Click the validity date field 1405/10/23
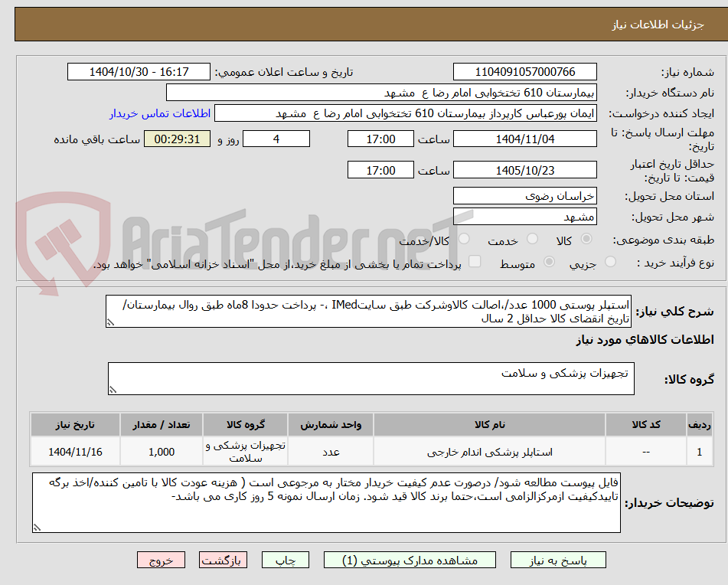This screenshot has width=728, height=585. (524, 170)
